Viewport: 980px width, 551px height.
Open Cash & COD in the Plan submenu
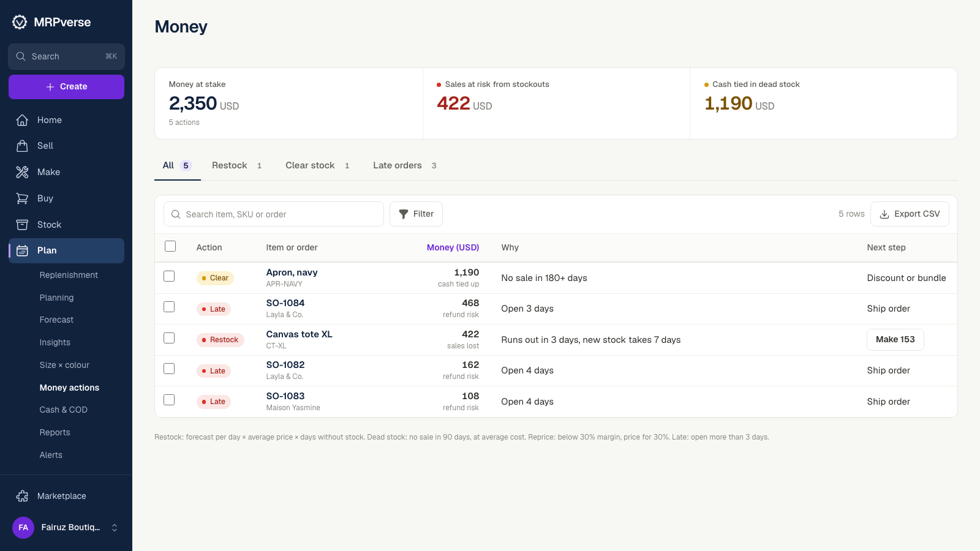(64, 410)
